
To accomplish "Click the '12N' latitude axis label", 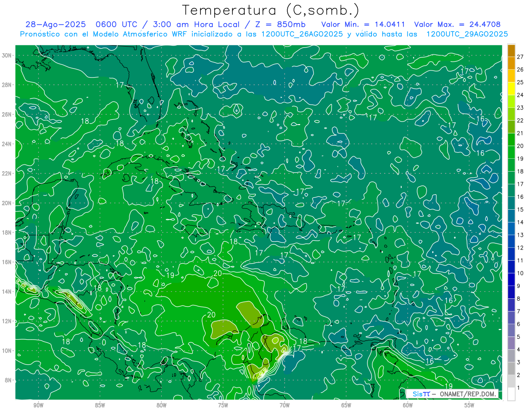I will point(7,321).
